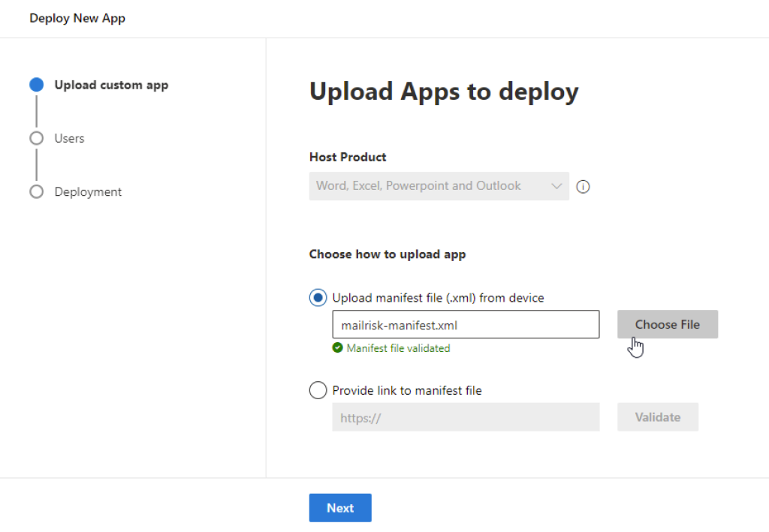
Task: Open the Host Product dropdown
Action: [x=439, y=186]
